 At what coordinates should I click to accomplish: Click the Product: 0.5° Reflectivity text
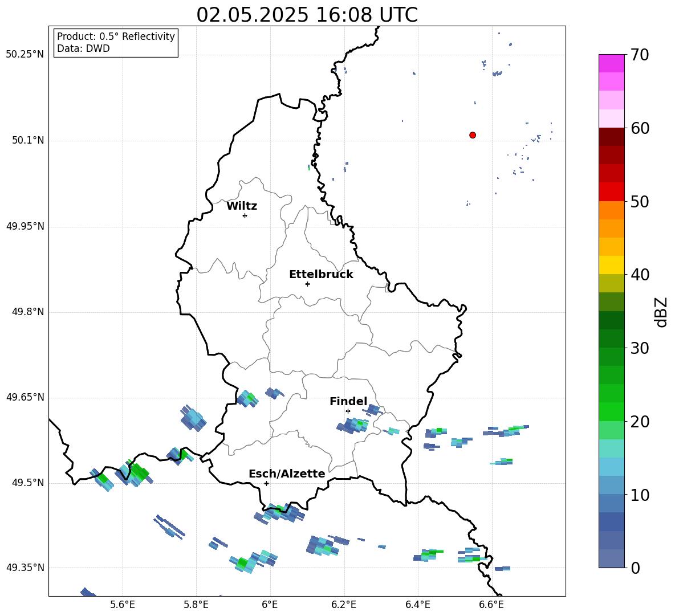pyautogui.click(x=116, y=36)
